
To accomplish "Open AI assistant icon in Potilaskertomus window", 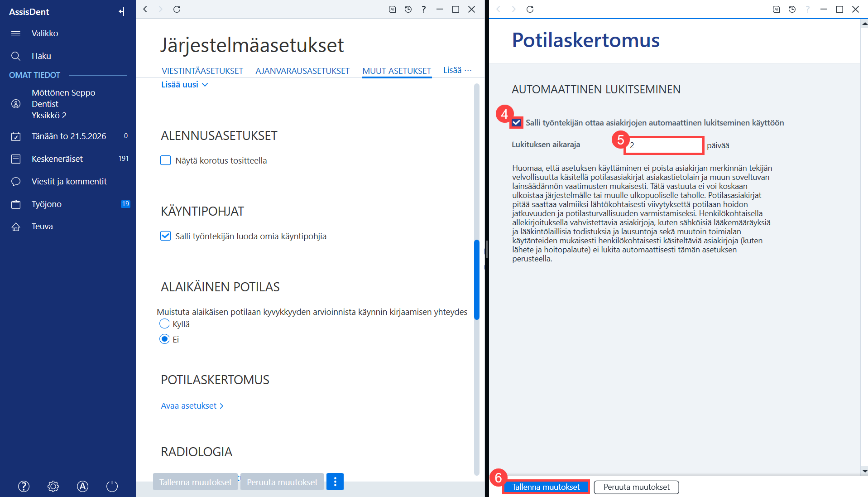I will click(777, 9).
